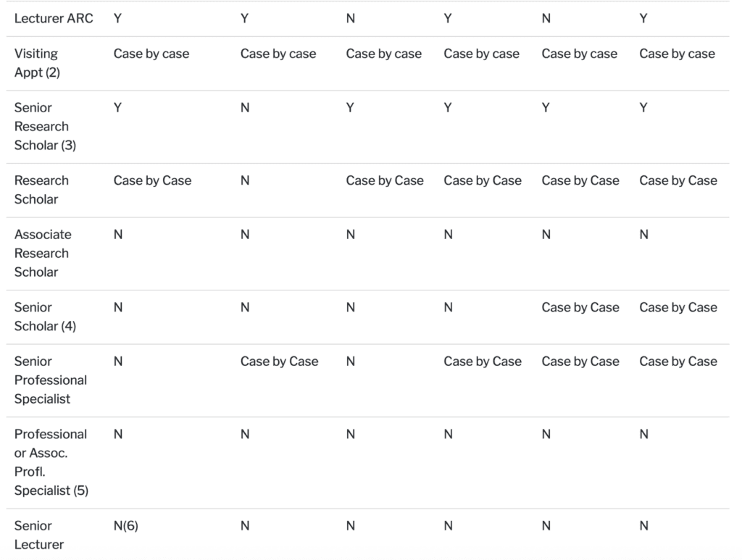Click the N(6) cell for Senior Lecturer

[x=126, y=526]
